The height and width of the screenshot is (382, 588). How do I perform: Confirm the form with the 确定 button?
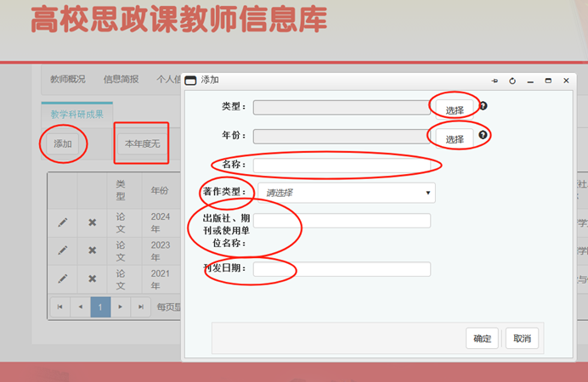482,338
